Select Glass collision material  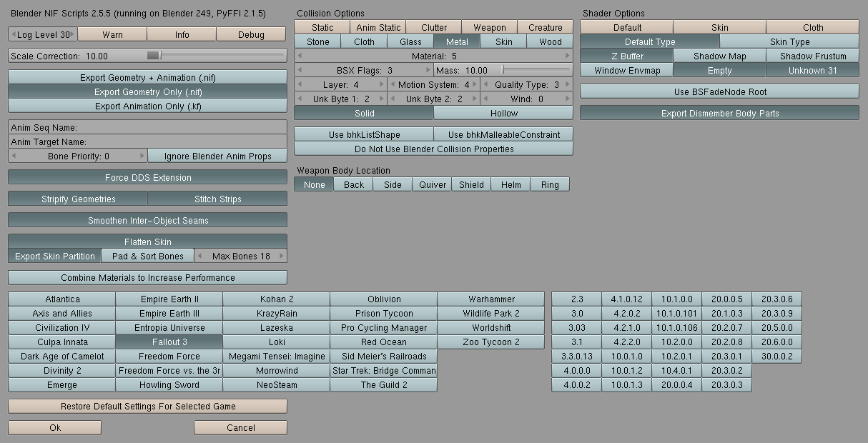coord(410,41)
